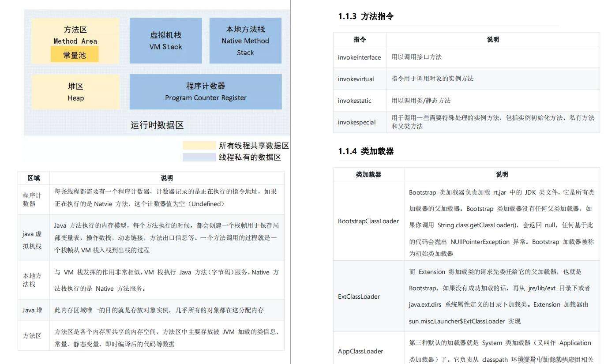
Task: Click the 程序计数器 row label cell
Action: coord(34,199)
